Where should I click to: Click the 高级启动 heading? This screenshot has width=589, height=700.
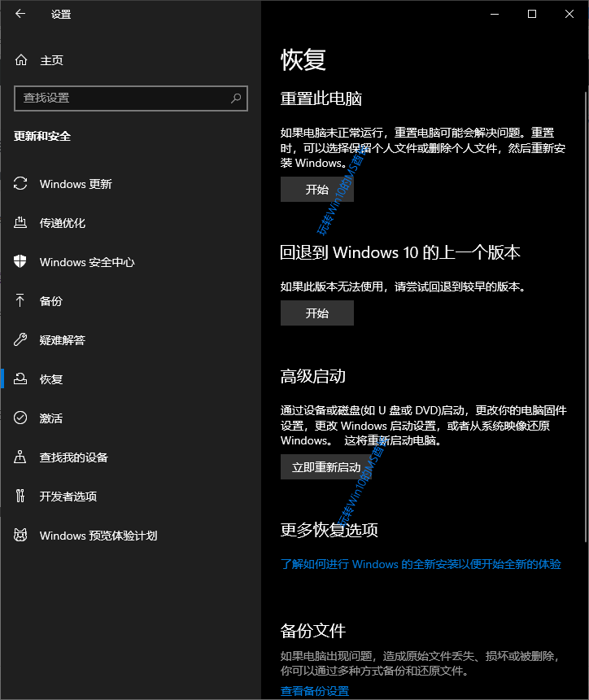tap(312, 376)
